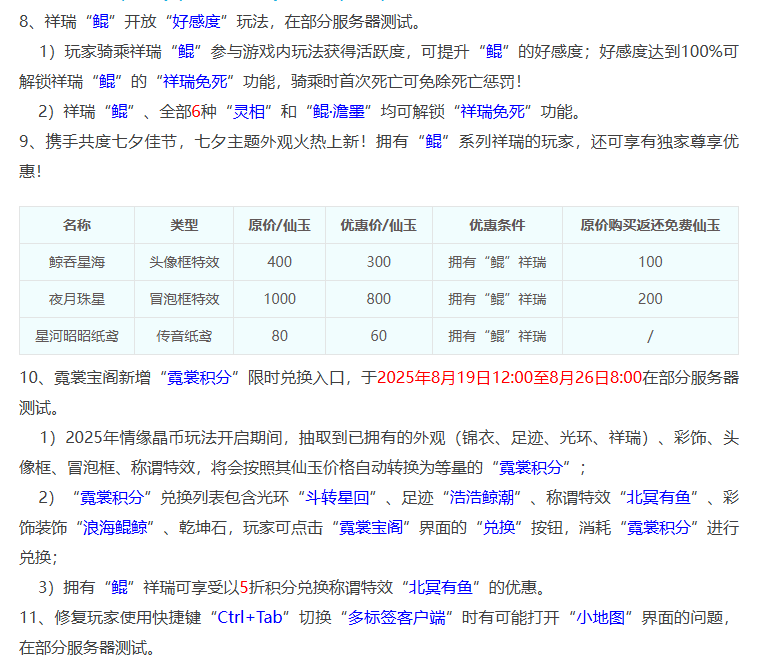Click the blue quoted 霓裳宝阁 interface name
Viewport: 762px width, 668px height.
tap(371, 528)
